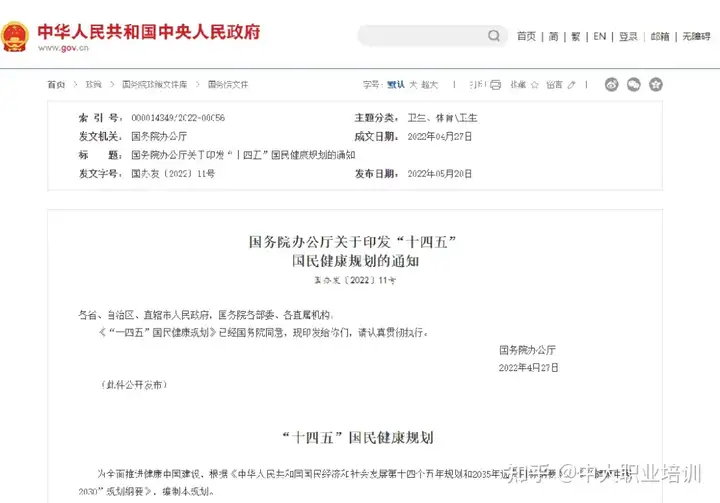Go to 政策 in the breadcrumb
This screenshot has width=720, height=503.
tap(93, 85)
